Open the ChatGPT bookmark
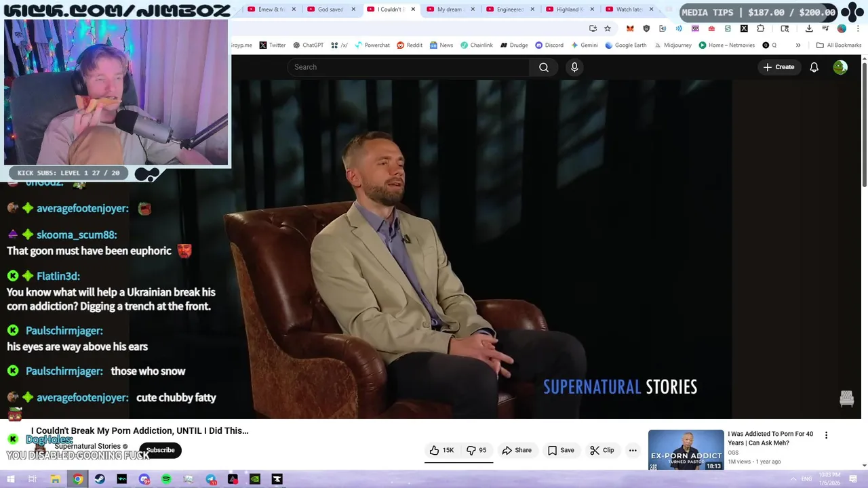 308,45
